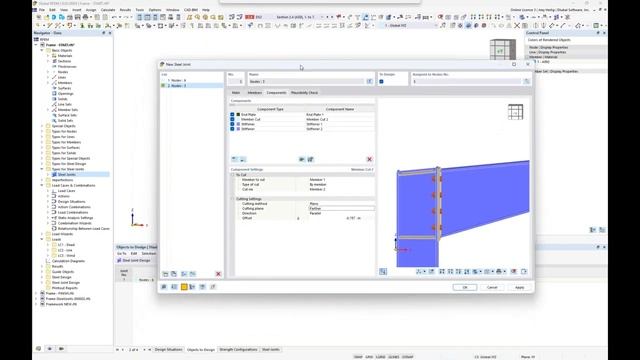Switch to the Main tab

pos(236,93)
